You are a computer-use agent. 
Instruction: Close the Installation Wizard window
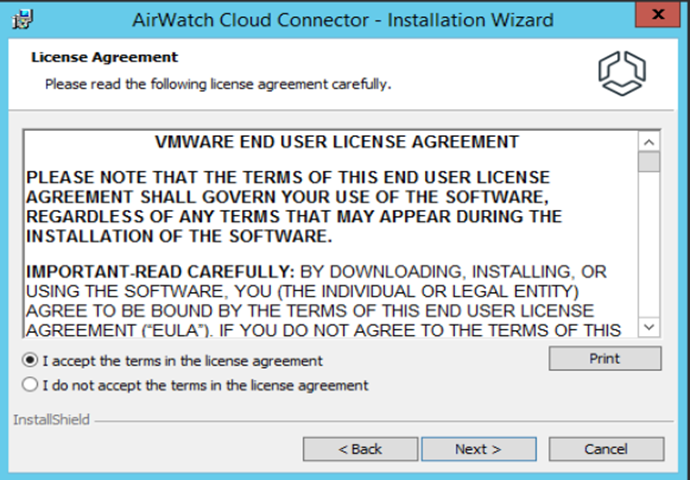point(657,15)
